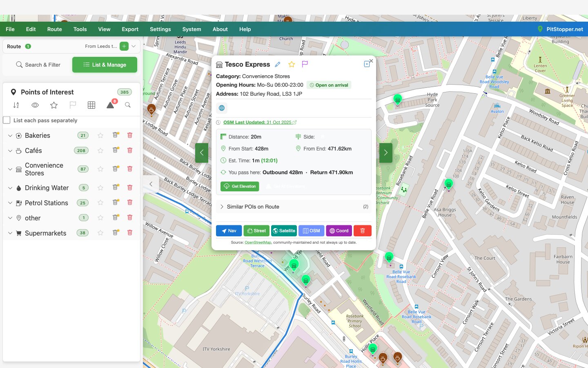Delete the Cafés category with the red trash icon
Screen dimensions: 588x368
(x=130, y=150)
